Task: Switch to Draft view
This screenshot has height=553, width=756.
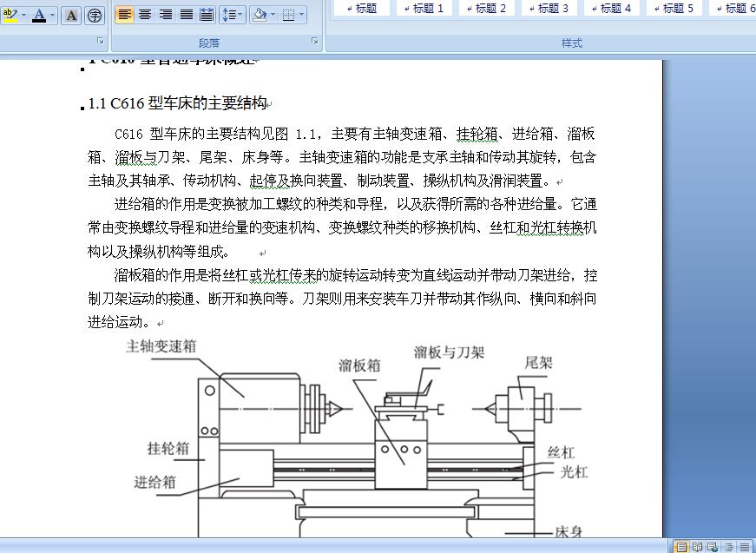Action: click(745, 547)
